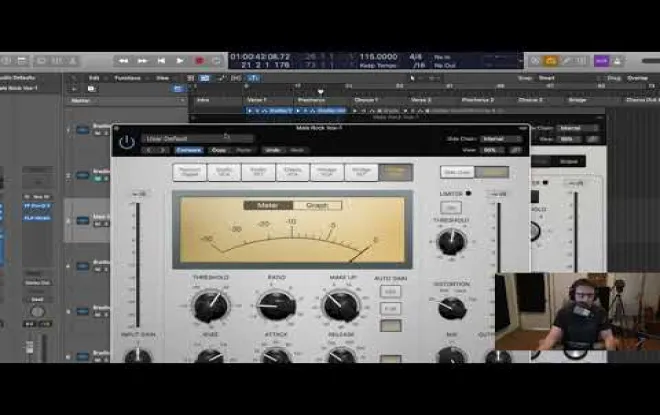Screen dimensions: 660x415
Task: Click the Redo button in plugin header
Action: (x=296, y=150)
